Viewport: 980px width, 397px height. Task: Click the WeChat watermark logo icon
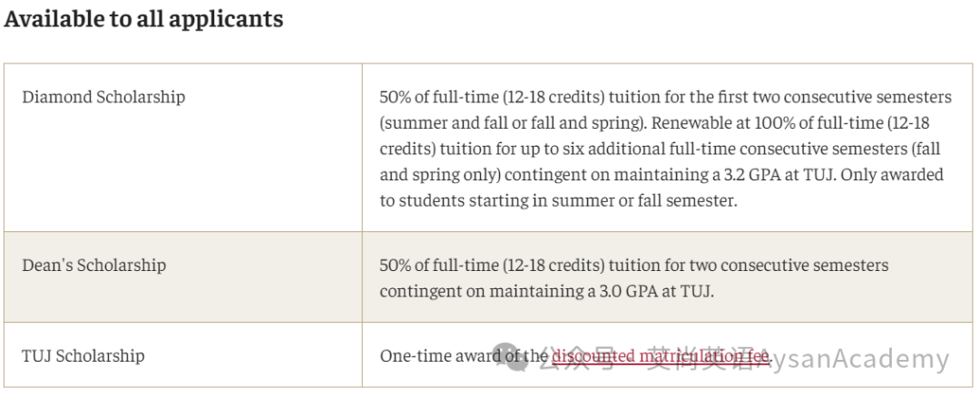510,357
